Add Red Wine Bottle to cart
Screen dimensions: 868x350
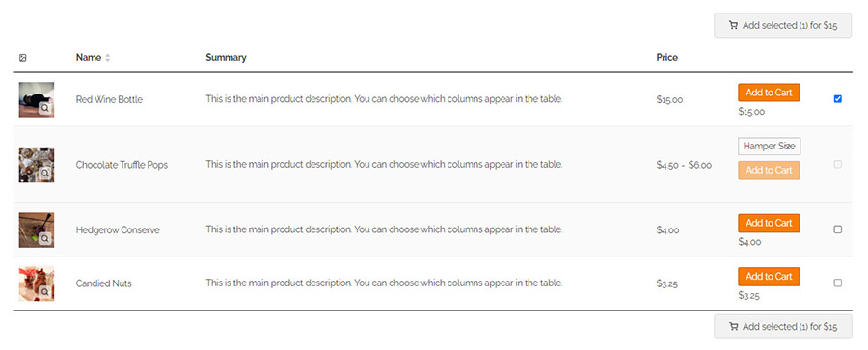coord(769,93)
